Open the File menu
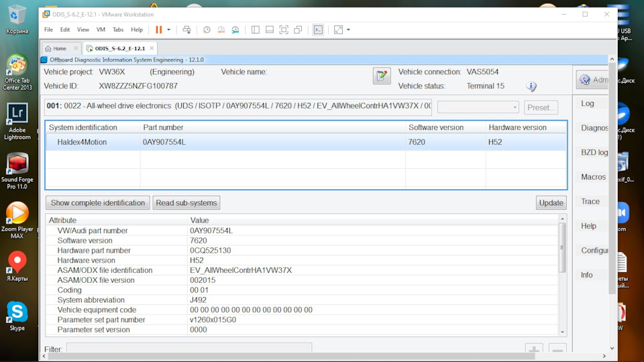This screenshot has height=362, width=644. point(48,29)
